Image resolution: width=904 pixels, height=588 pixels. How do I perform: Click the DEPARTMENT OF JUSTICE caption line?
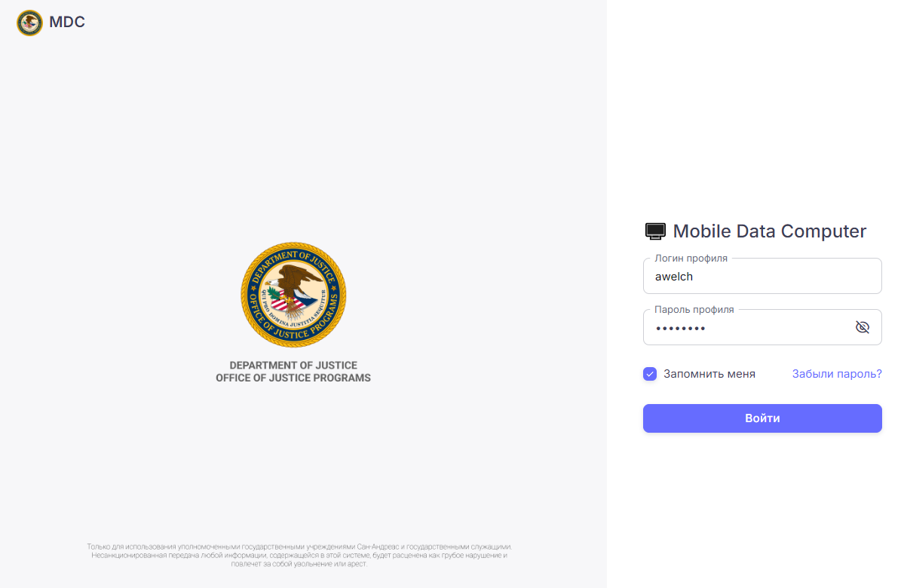pyautogui.click(x=293, y=366)
